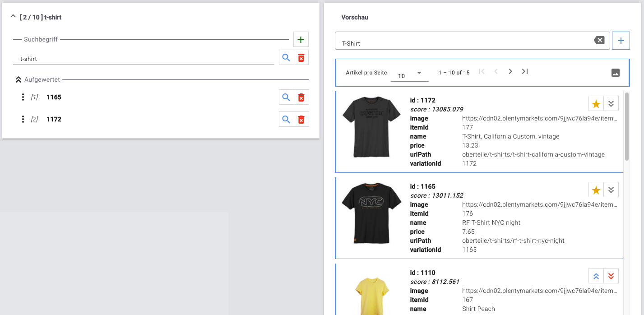Select the '1 – 10 of 15' range text

(x=454, y=73)
